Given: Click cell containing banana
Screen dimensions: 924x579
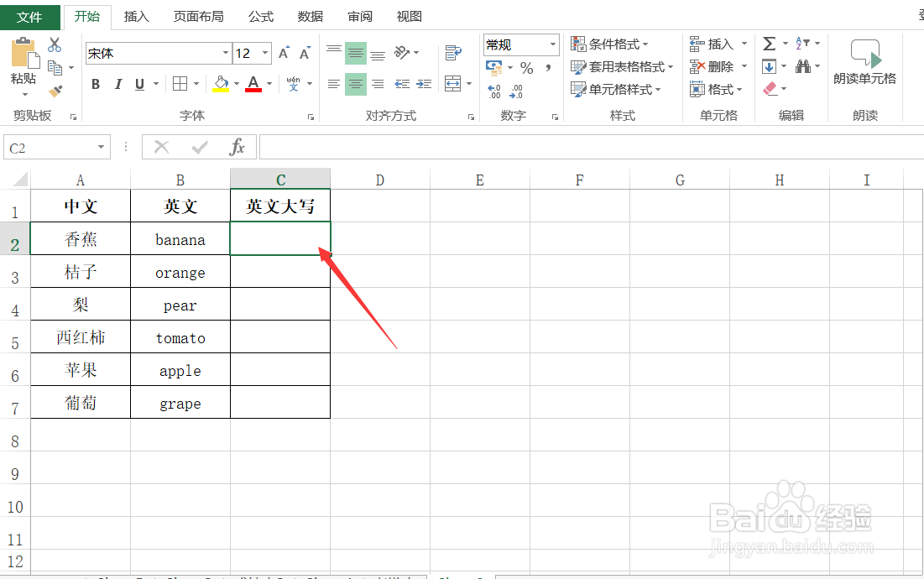Looking at the screenshot, I should (x=180, y=240).
